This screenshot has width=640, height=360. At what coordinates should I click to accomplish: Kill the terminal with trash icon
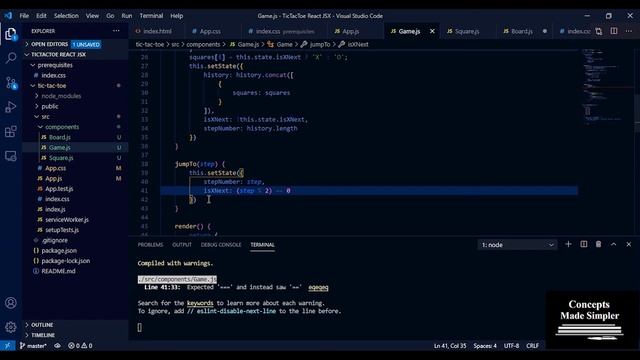[x=598, y=244]
